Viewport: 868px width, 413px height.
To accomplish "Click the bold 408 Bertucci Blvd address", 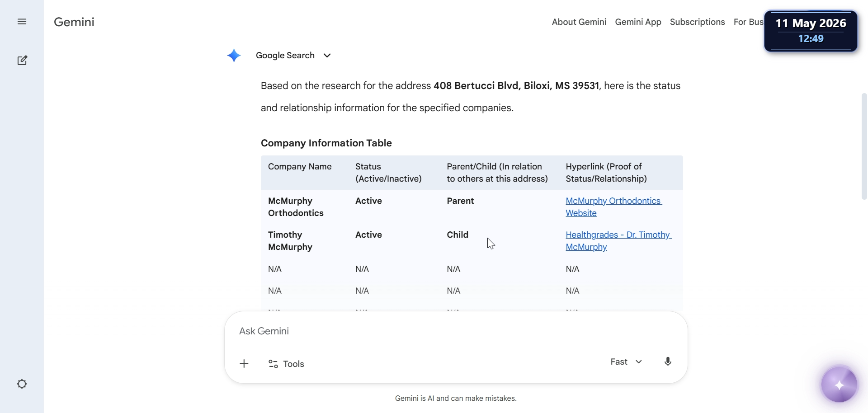I will (516, 86).
